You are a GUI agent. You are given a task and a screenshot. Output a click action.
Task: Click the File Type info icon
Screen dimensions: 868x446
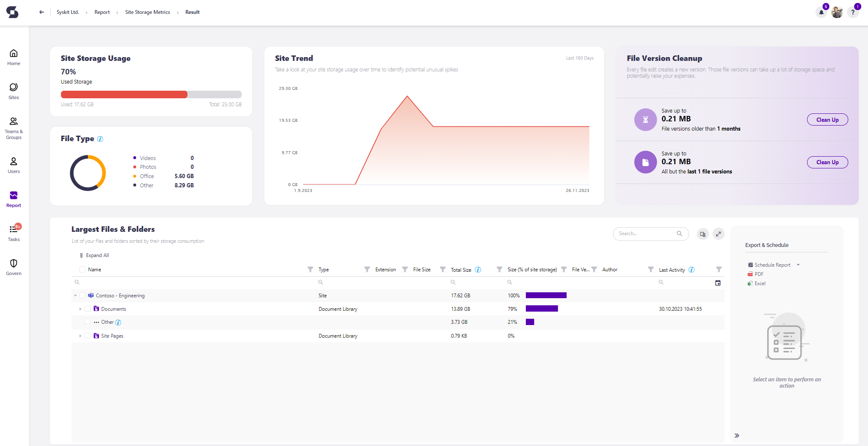100,139
